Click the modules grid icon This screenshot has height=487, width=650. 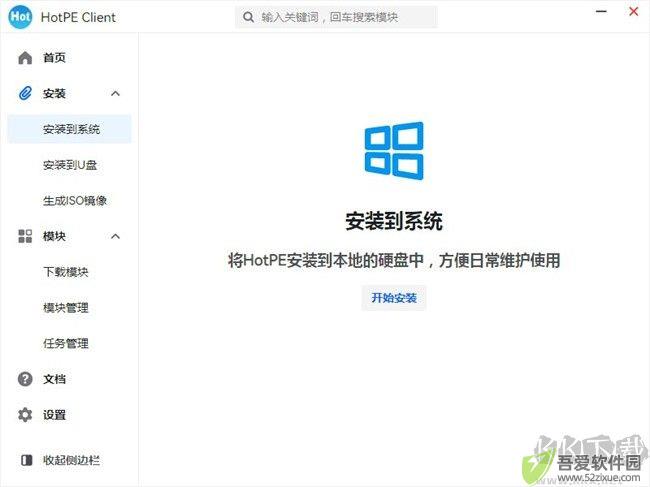pyautogui.click(x=25, y=236)
